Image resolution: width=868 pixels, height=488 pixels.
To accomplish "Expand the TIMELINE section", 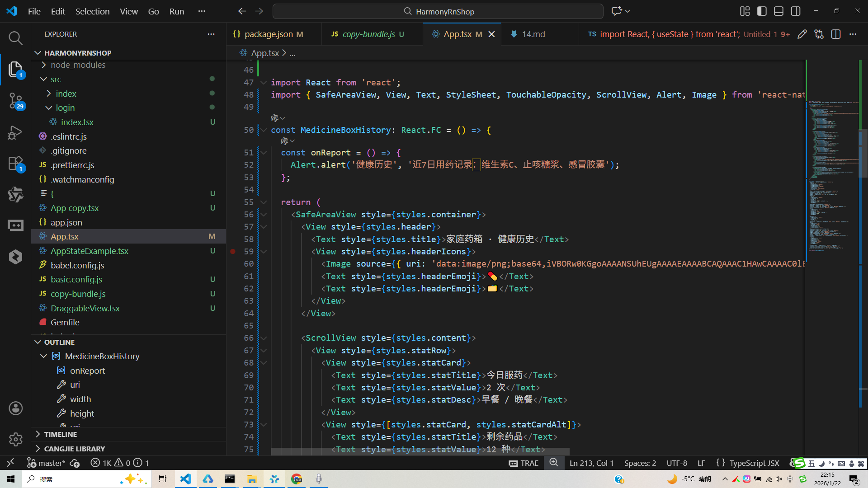I will [x=128, y=434].
